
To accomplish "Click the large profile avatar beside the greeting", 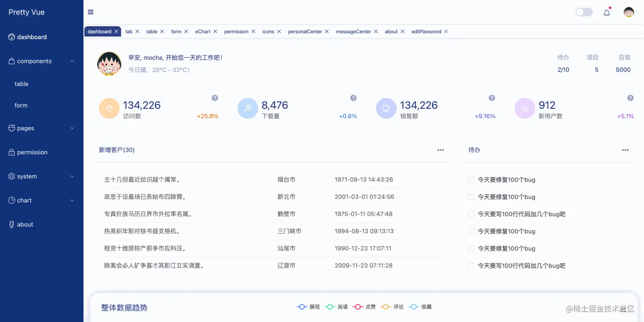I will coord(109,64).
